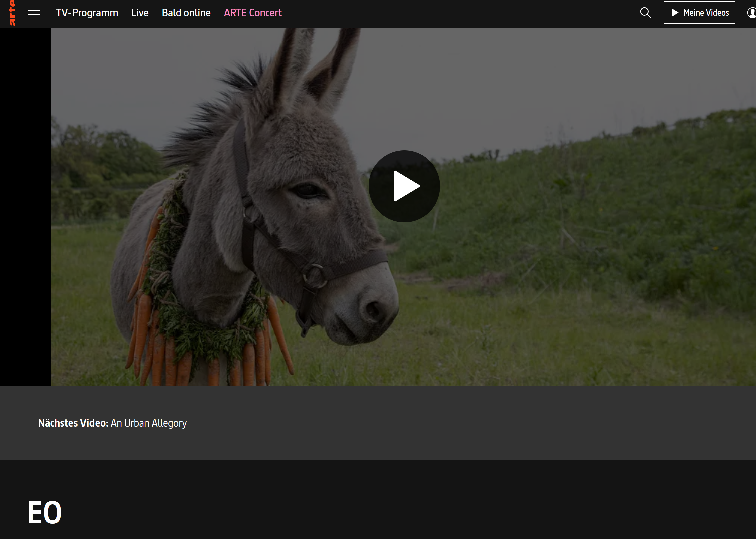Click the gray next-video banner strip
The width and height of the screenshot is (756, 539).
467,423
